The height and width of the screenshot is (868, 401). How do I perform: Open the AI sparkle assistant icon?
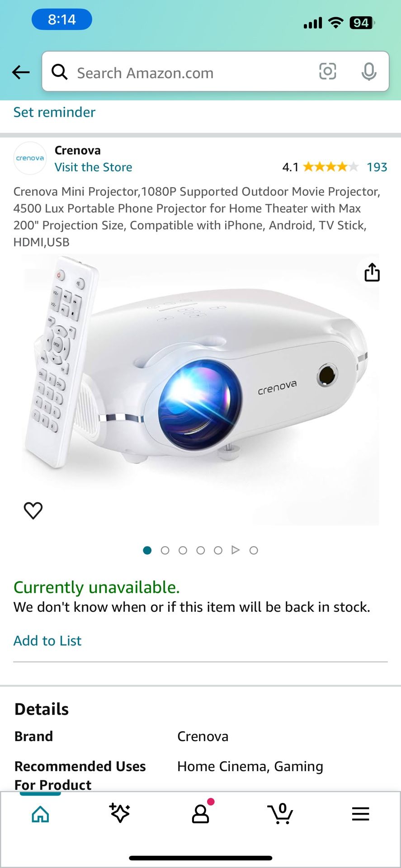click(120, 813)
